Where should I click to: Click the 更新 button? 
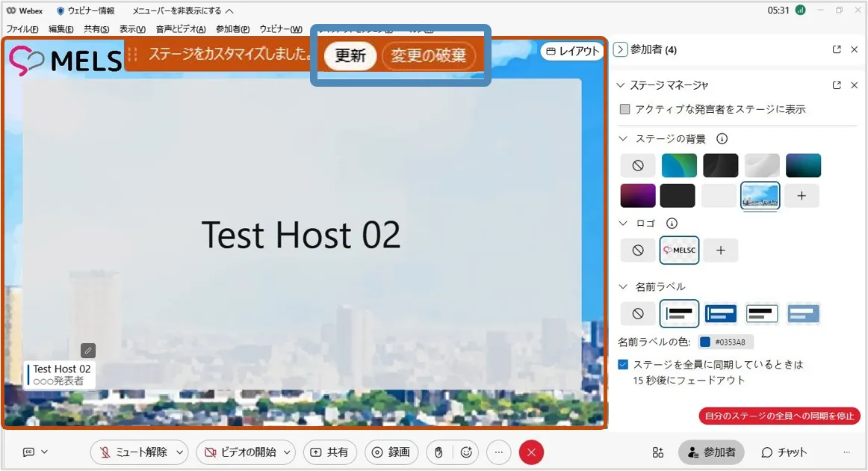[x=350, y=56]
